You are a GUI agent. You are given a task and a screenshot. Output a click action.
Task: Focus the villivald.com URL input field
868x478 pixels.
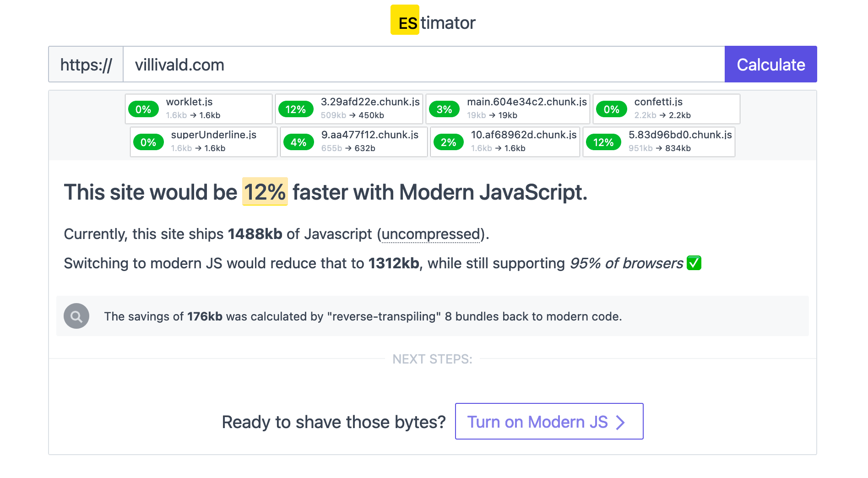tap(423, 65)
